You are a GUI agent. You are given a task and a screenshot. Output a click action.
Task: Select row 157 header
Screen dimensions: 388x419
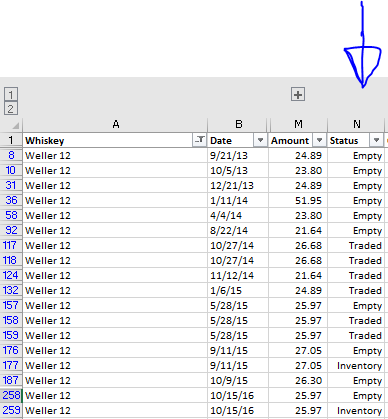[11, 305]
